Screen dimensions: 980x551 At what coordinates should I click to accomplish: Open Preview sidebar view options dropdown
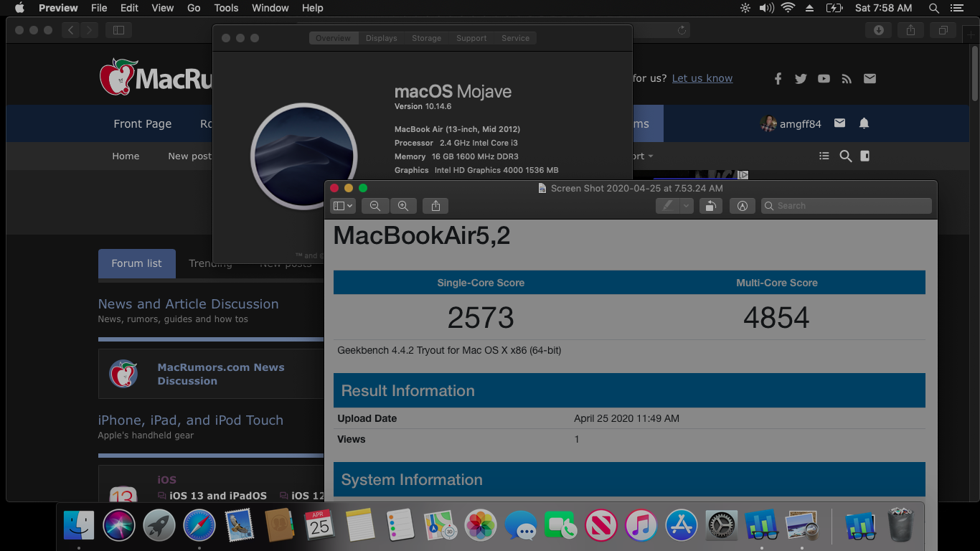343,206
